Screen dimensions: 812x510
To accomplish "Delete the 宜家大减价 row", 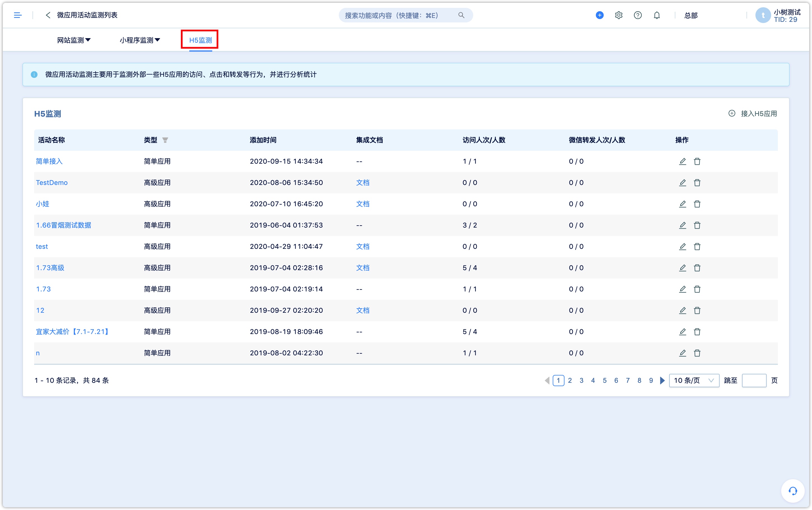I will (x=697, y=331).
